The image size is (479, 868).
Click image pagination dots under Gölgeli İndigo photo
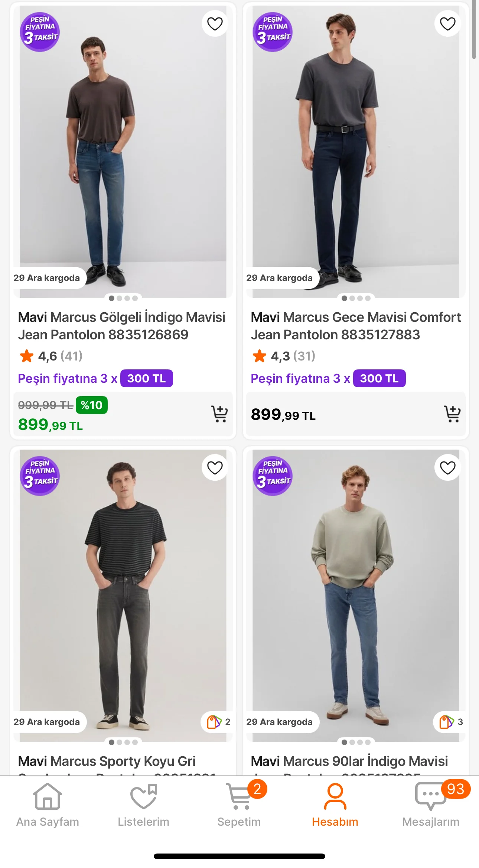pos(123,298)
